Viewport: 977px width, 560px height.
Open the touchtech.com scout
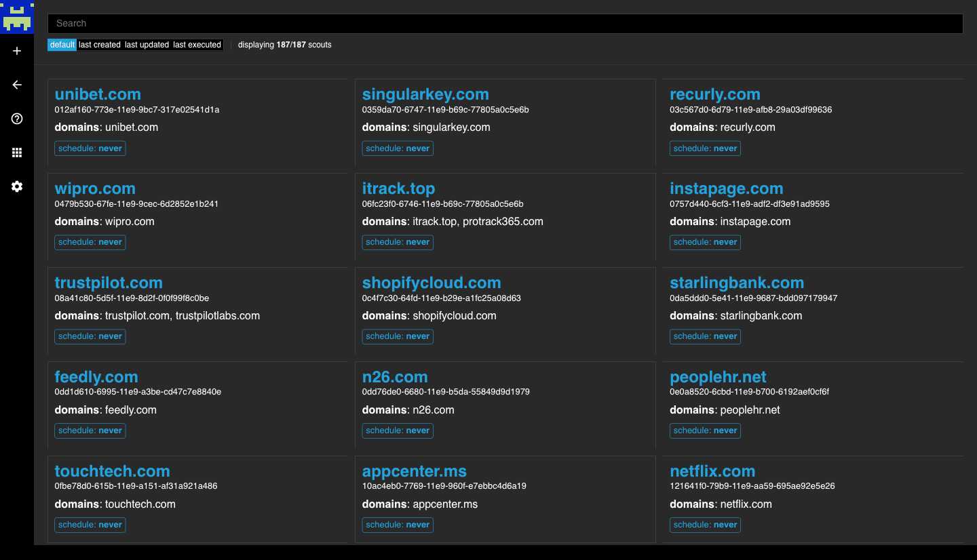tap(112, 471)
